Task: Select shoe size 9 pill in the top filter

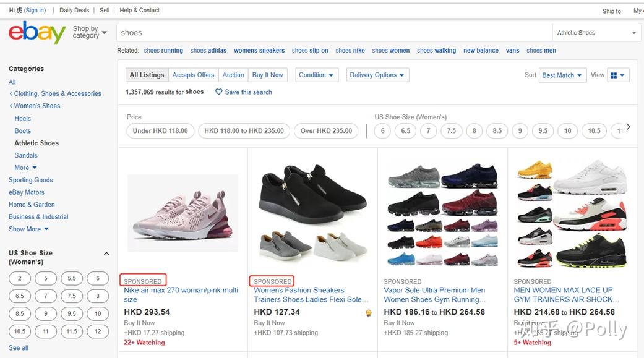Action: pyautogui.click(x=520, y=131)
